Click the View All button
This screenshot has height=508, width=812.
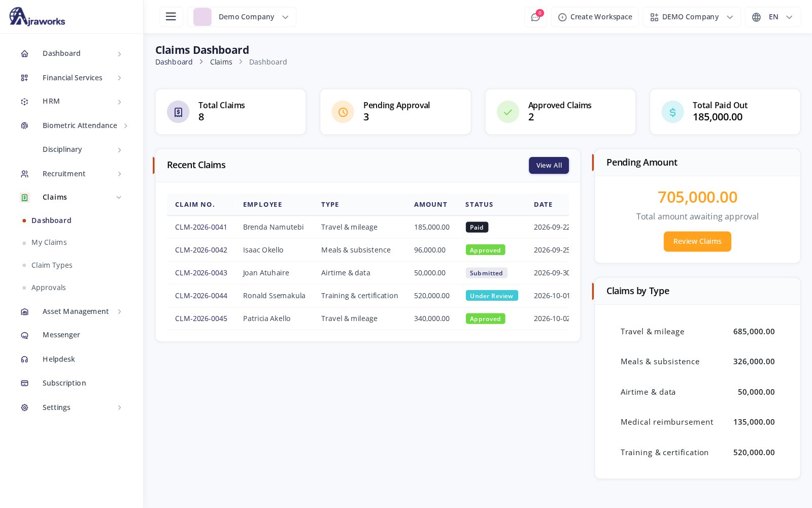(549, 165)
